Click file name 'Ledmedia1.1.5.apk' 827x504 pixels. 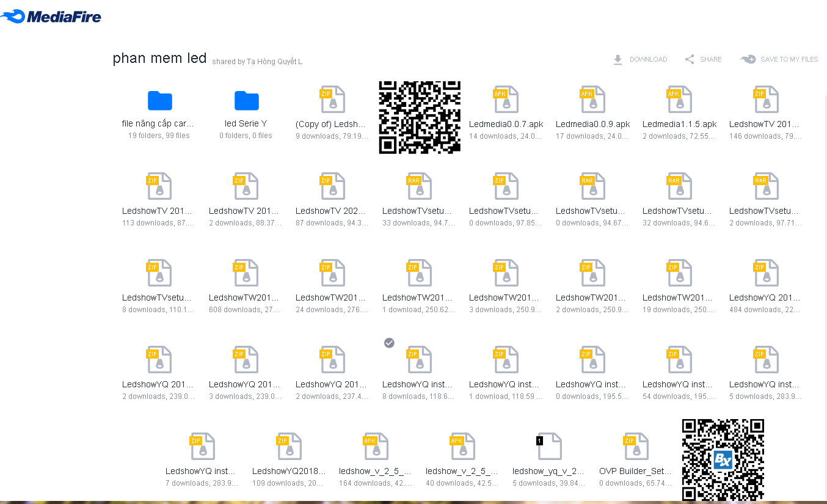680,124
